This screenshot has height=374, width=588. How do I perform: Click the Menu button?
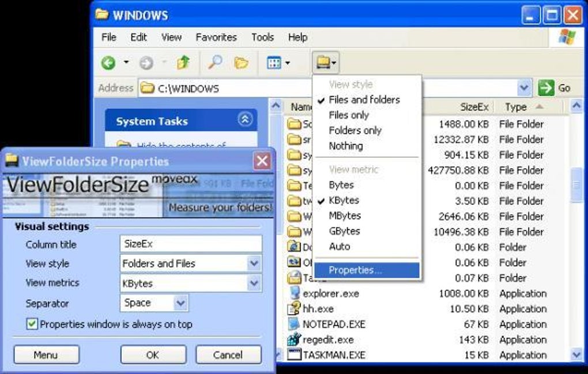[x=46, y=354]
